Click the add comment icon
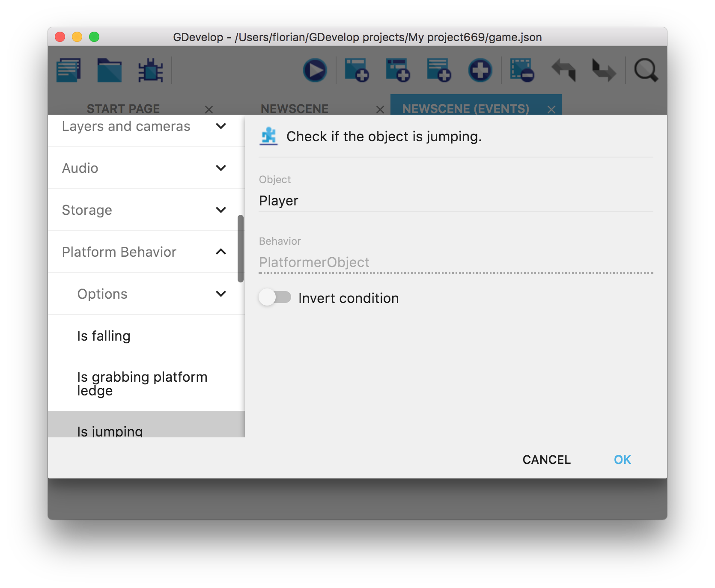 (x=439, y=70)
